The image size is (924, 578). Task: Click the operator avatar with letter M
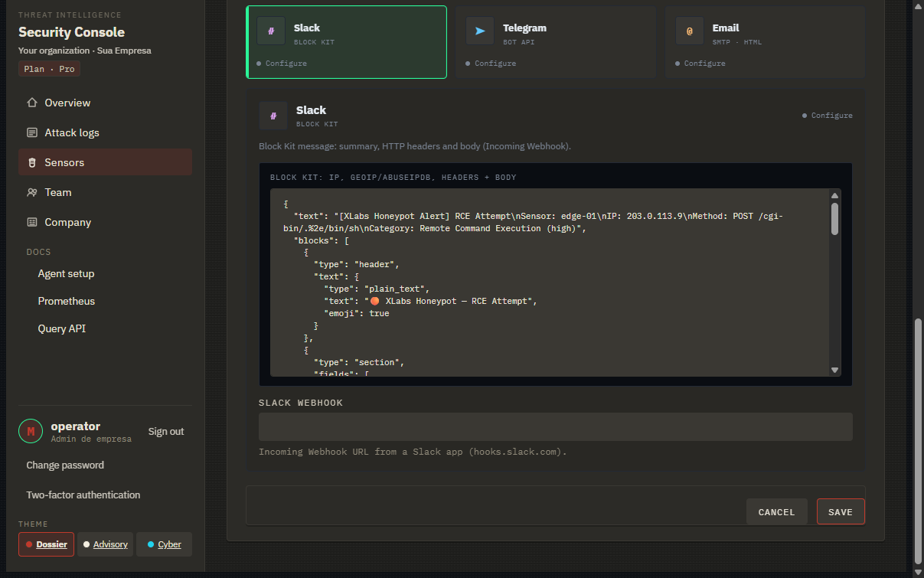[31, 432]
